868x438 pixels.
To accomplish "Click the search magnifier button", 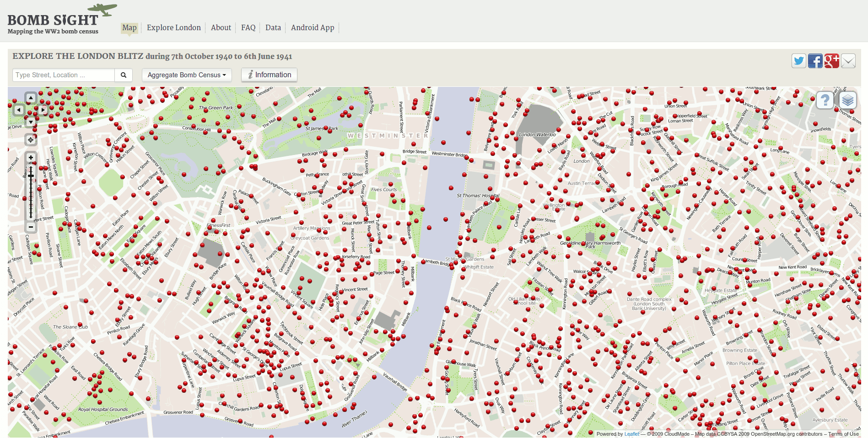I will click(x=124, y=75).
